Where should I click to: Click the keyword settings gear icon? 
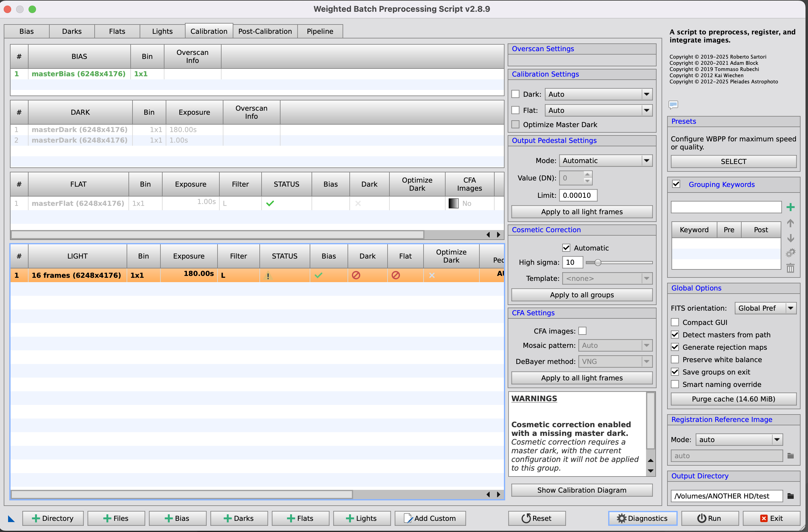(x=790, y=253)
